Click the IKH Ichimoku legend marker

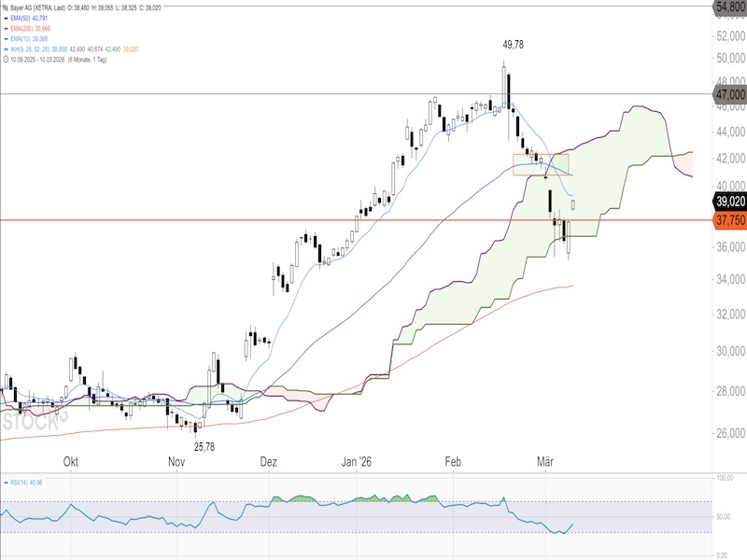[5, 49]
